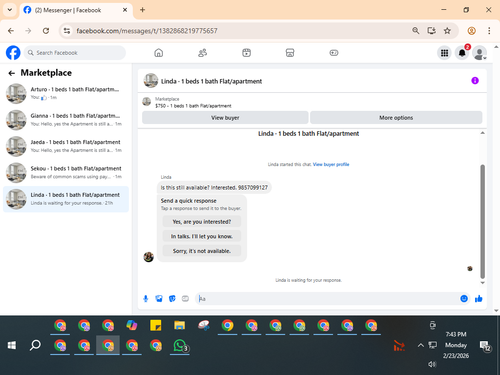Attach a photo or file
Image resolution: width=500 pixels, height=375 pixels.
point(159,299)
